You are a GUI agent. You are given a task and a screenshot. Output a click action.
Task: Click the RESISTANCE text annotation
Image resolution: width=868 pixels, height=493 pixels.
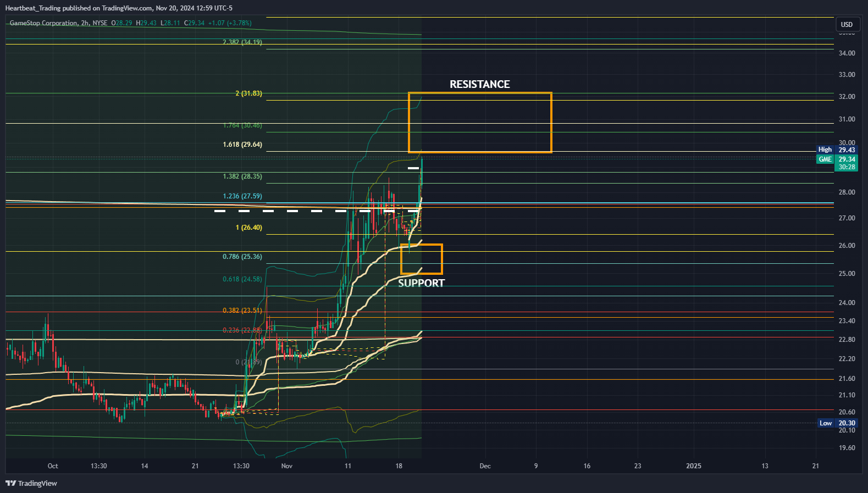tap(480, 84)
